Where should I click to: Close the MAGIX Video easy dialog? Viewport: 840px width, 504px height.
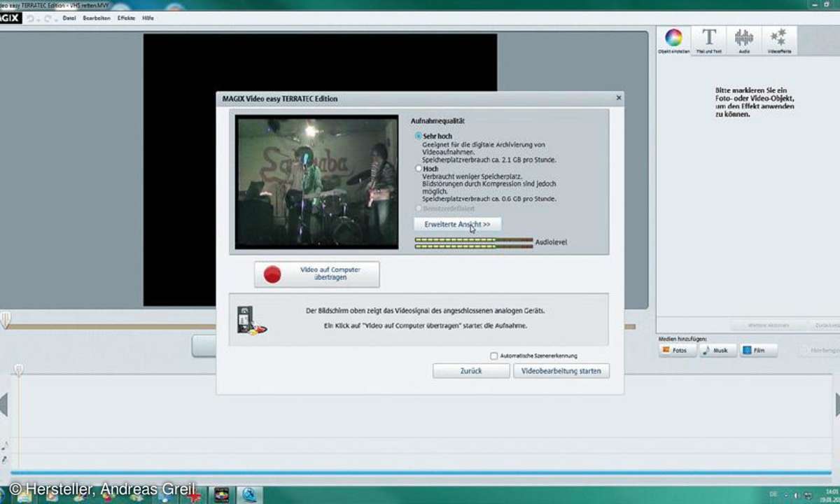[618, 98]
